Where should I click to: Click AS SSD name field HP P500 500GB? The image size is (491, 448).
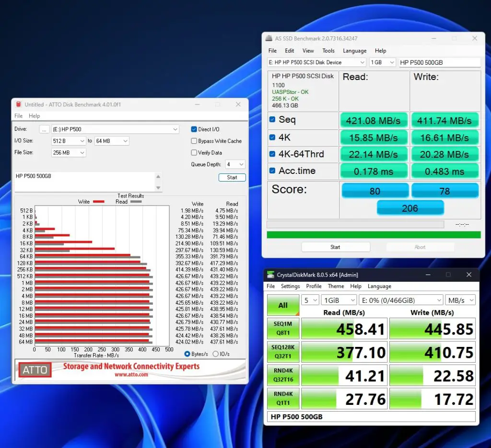click(x=440, y=62)
